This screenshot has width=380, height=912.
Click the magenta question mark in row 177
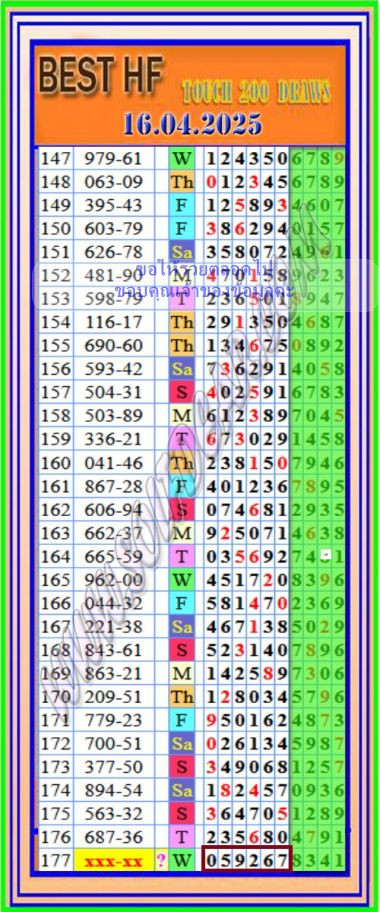tap(161, 861)
